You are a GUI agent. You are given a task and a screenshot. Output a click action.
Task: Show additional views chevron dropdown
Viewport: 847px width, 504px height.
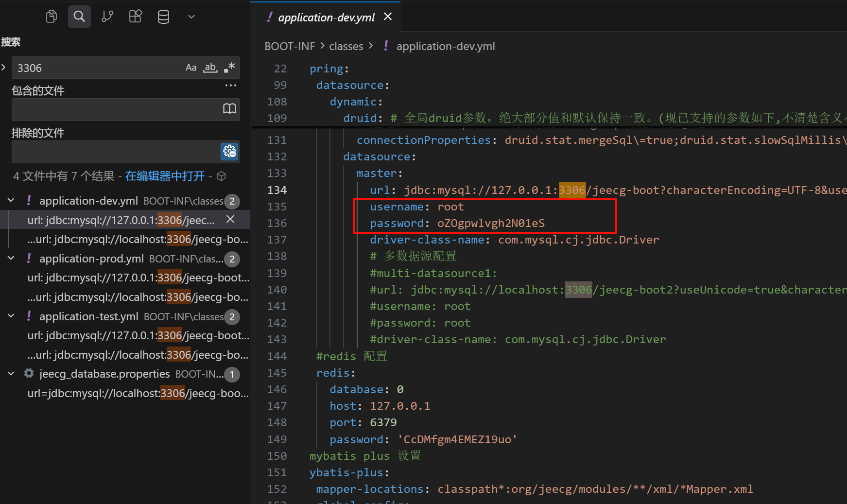[191, 17]
